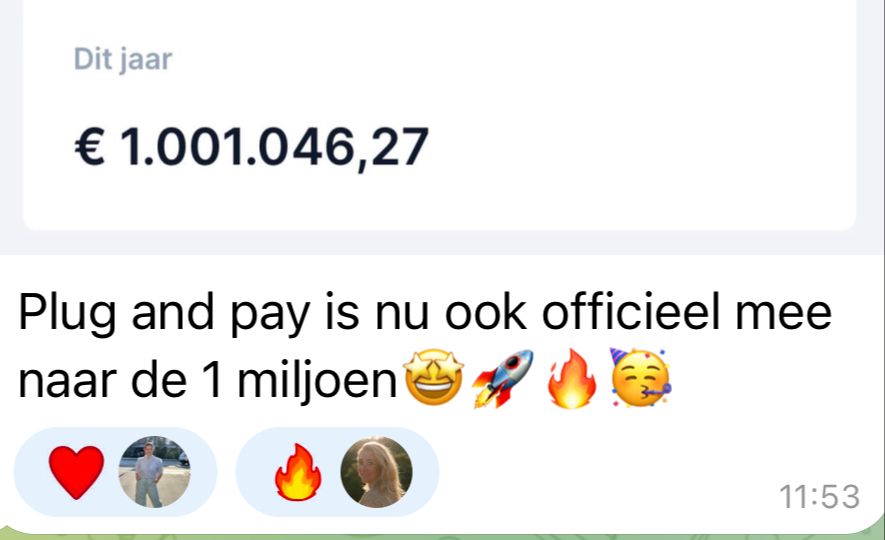The height and width of the screenshot is (540, 885).
Task: Click the party face emoji with horn
Action: [x=641, y=378]
